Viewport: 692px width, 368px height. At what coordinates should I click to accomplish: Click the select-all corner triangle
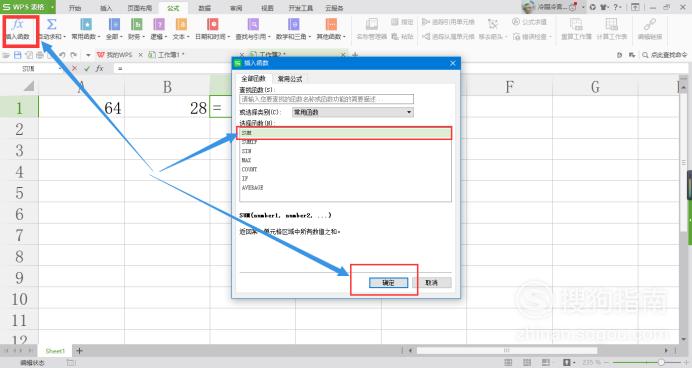(x=29, y=86)
